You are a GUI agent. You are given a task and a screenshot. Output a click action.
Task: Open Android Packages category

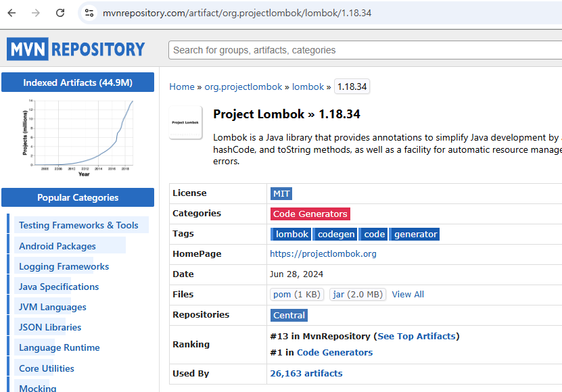click(57, 246)
